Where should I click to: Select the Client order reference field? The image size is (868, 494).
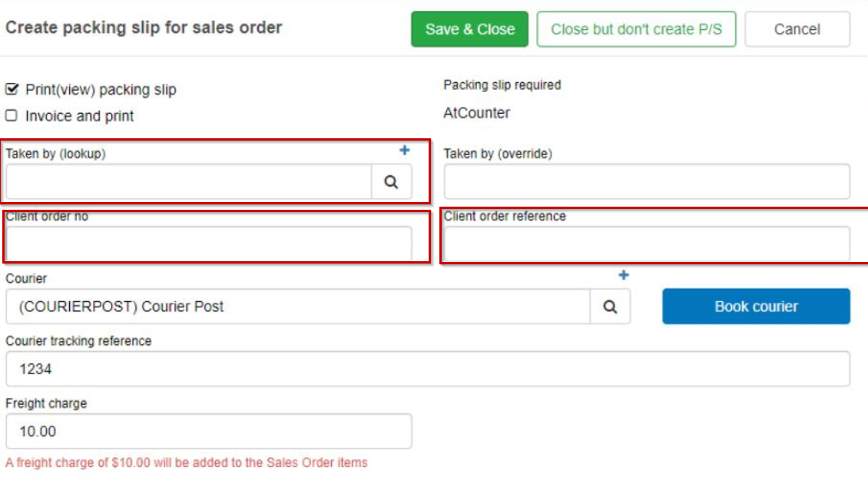tap(647, 244)
